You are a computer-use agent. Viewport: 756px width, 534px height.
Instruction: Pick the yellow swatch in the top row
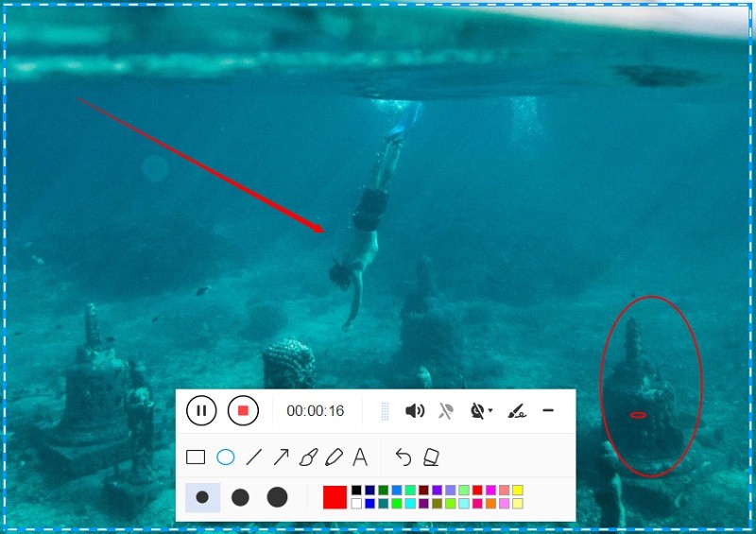coord(518,491)
